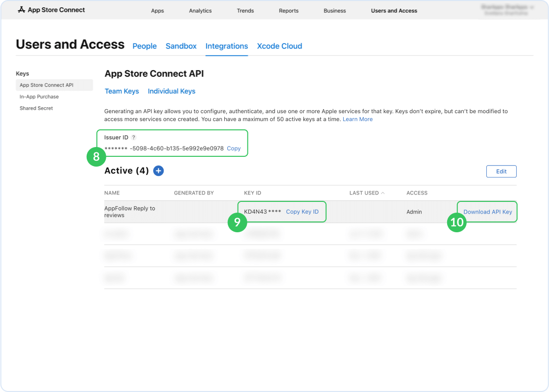Open the Learn More link
This screenshot has height=392, width=549.
tap(358, 119)
